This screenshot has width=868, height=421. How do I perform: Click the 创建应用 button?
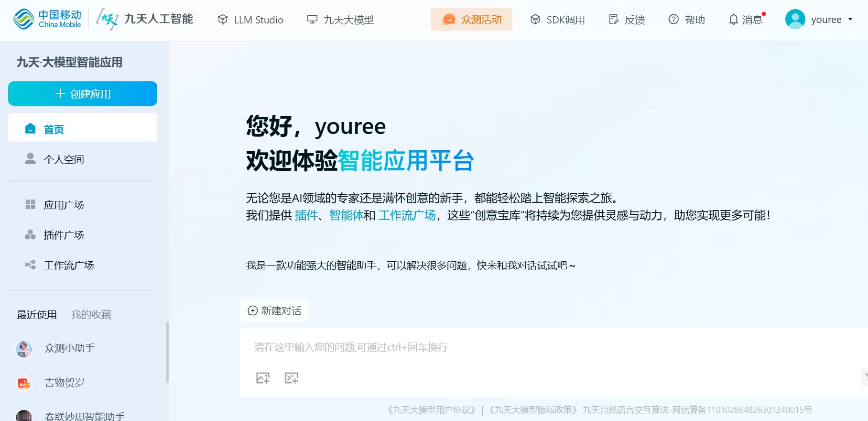(x=83, y=93)
